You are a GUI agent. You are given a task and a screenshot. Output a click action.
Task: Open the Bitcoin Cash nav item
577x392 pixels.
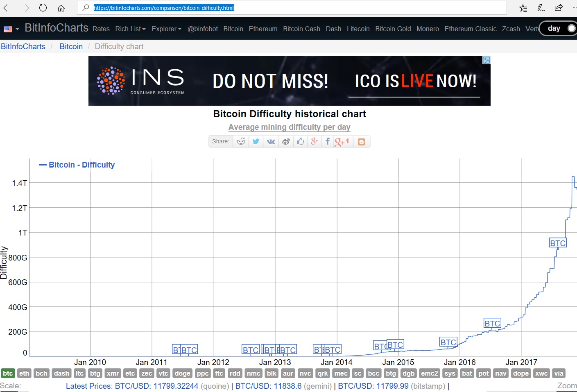tap(302, 29)
